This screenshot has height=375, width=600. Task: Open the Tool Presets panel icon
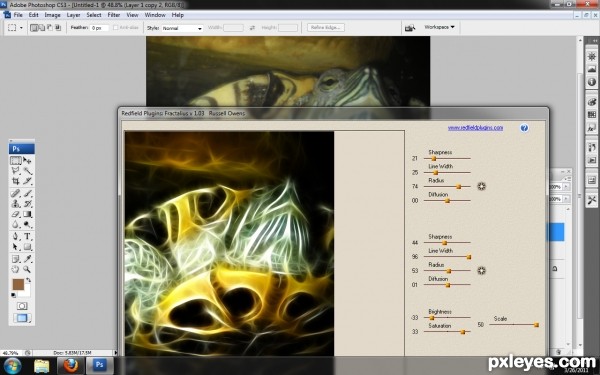click(x=592, y=200)
